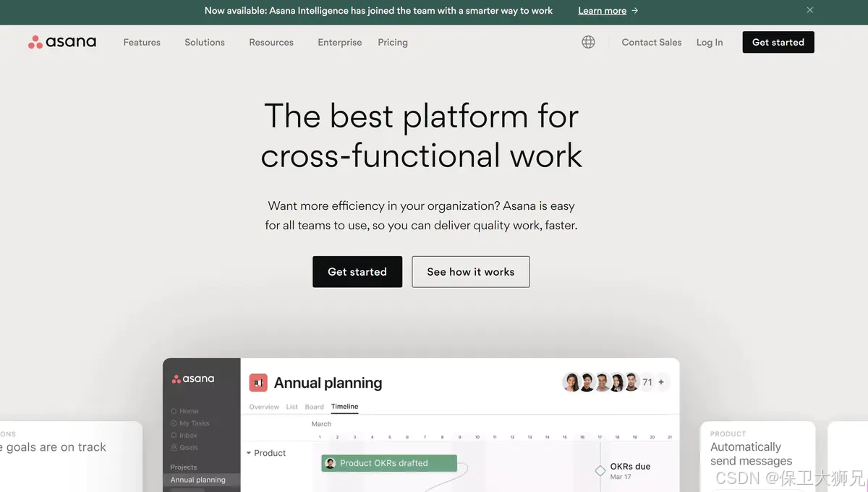Open the language globe icon
Screen dimensions: 868x492
coord(589,42)
